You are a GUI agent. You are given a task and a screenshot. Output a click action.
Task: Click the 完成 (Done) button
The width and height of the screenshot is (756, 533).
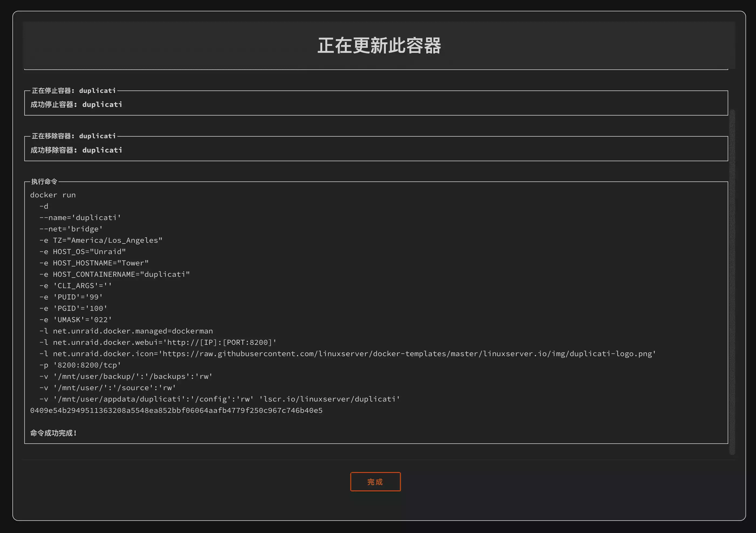[x=375, y=482]
